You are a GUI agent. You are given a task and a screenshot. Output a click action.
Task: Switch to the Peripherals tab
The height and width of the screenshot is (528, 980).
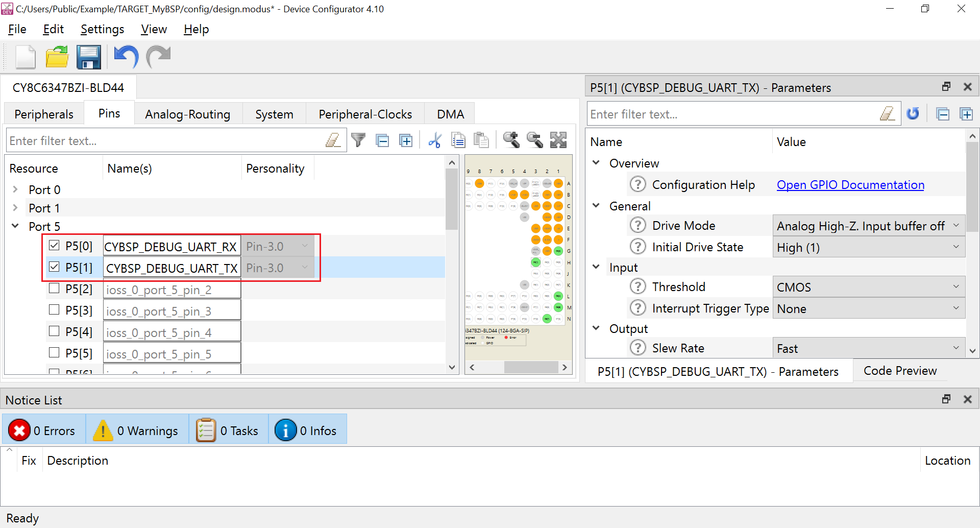click(x=44, y=114)
